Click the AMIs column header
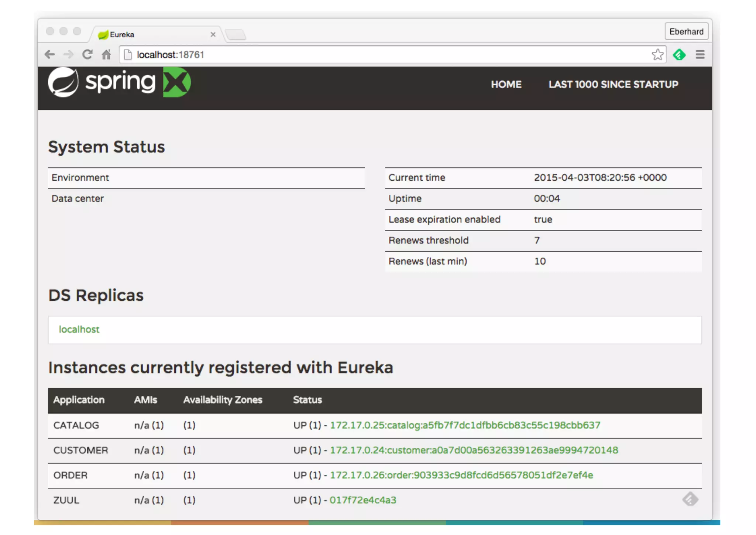Image resolution: width=756 pixels, height=535 pixels. click(145, 400)
